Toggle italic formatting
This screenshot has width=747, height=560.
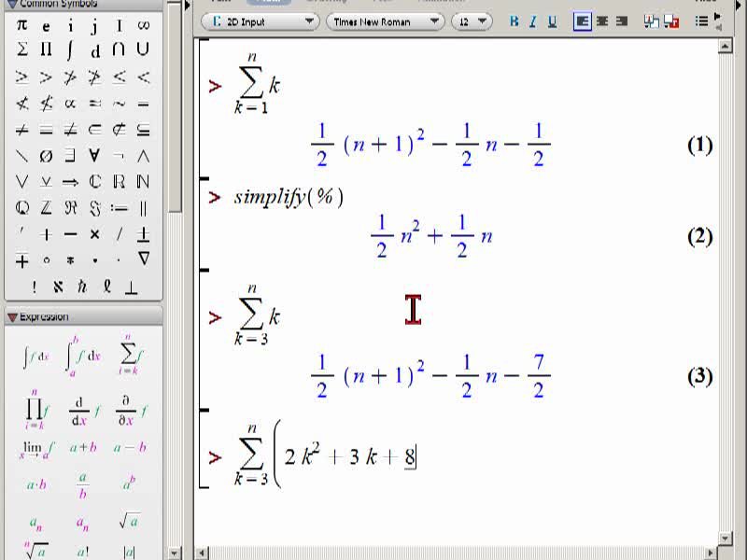click(x=532, y=21)
